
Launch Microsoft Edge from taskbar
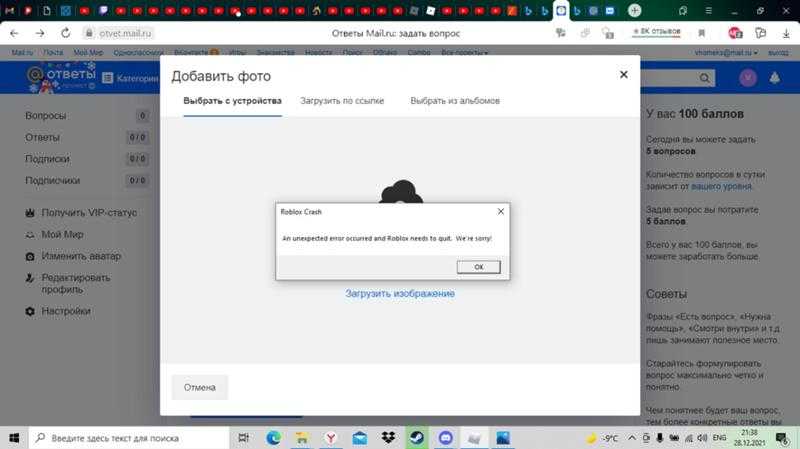click(273, 438)
